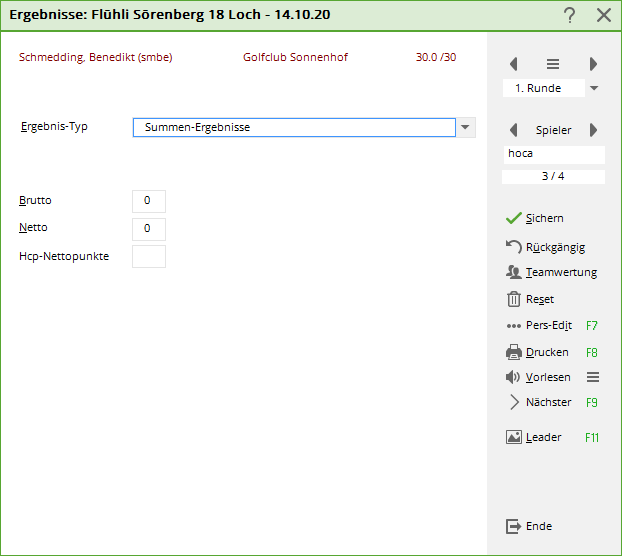Viewport: 622px width, 556px height.
Task: Open the Vorlesen options menu lines
Action: click(x=593, y=377)
